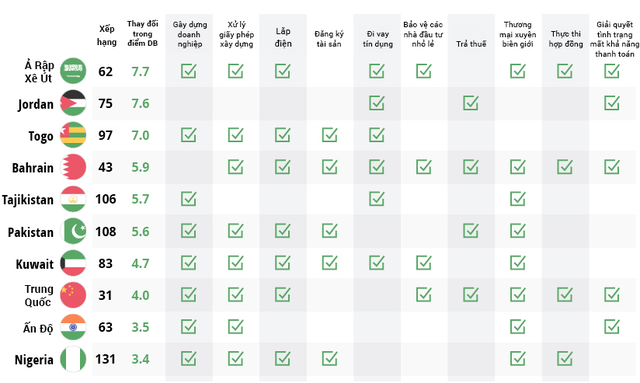Click the Nigeria flag icon

(x=73, y=359)
